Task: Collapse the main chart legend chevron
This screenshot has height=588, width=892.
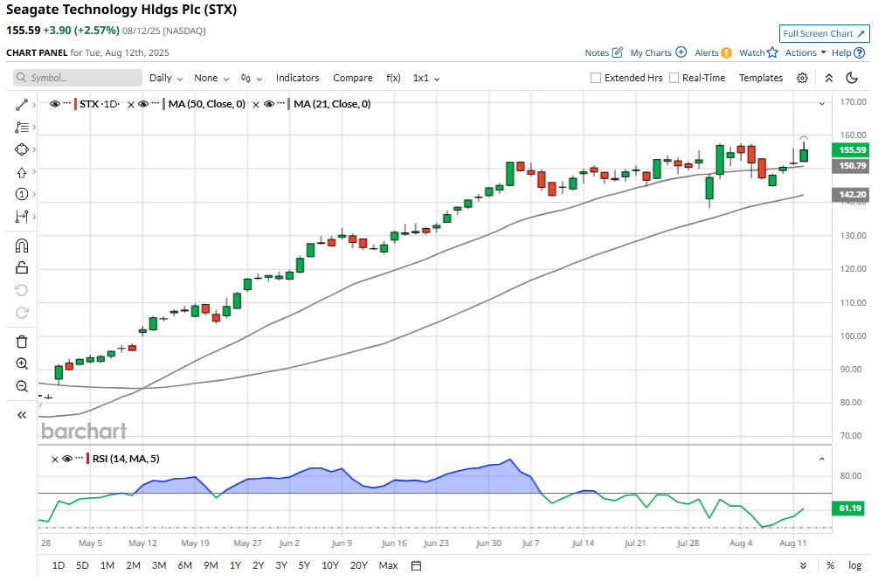Action: pos(822,104)
